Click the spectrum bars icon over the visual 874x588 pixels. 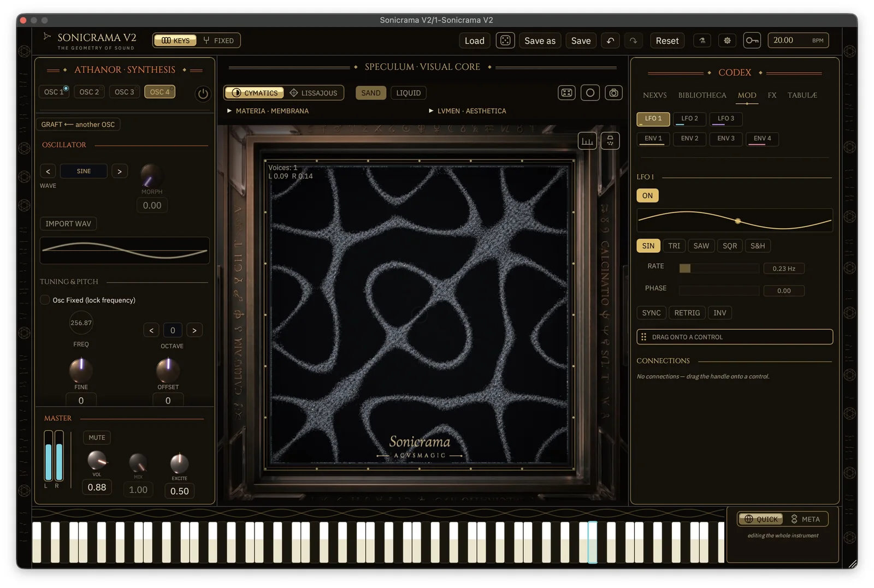coord(587,141)
